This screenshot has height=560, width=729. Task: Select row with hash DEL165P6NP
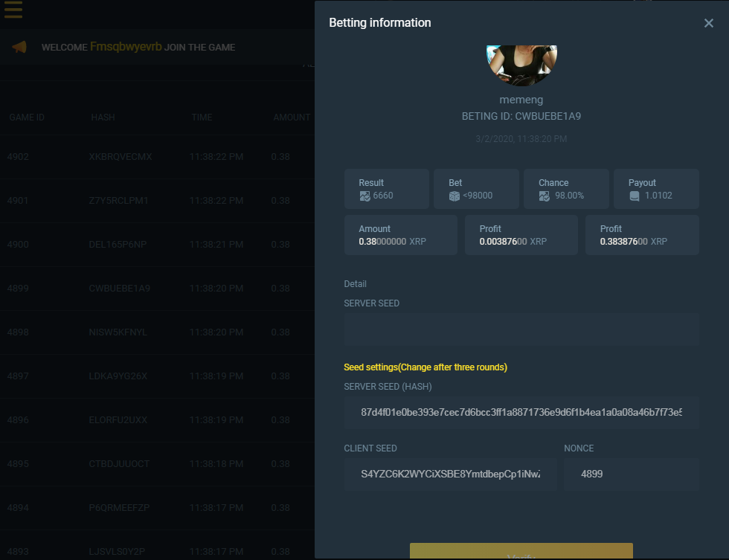pyautogui.click(x=119, y=245)
